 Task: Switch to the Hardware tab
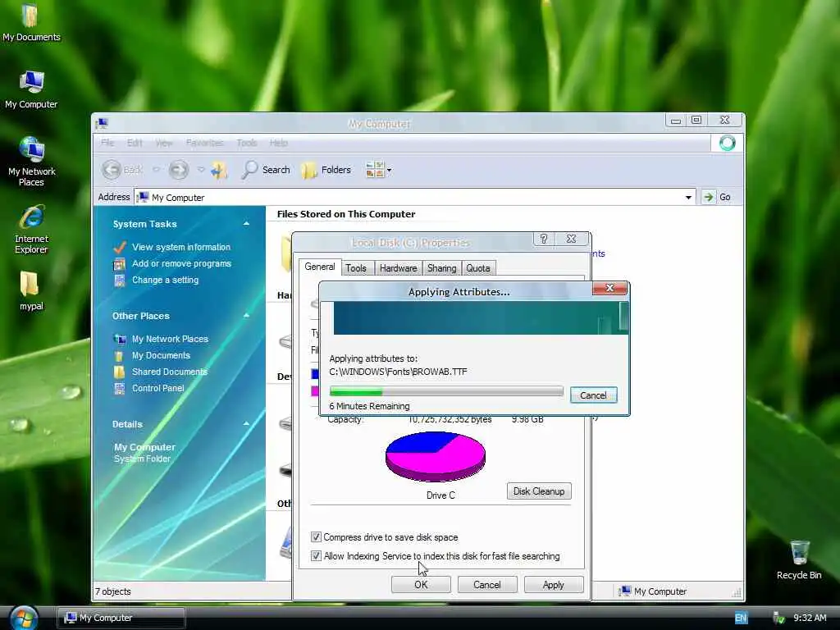pyautogui.click(x=398, y=268)
